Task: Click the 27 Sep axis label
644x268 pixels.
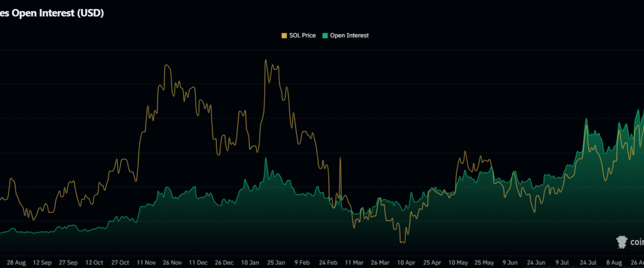Action: tap(68, 263)
